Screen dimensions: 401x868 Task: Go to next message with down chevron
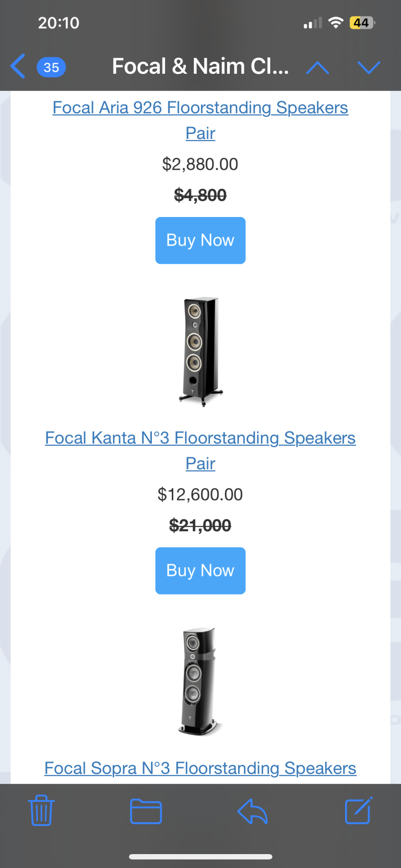(368, 68)
